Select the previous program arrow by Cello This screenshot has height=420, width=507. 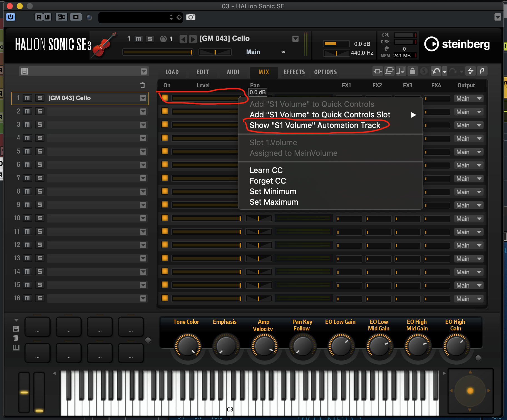click(x=183, y=39)
